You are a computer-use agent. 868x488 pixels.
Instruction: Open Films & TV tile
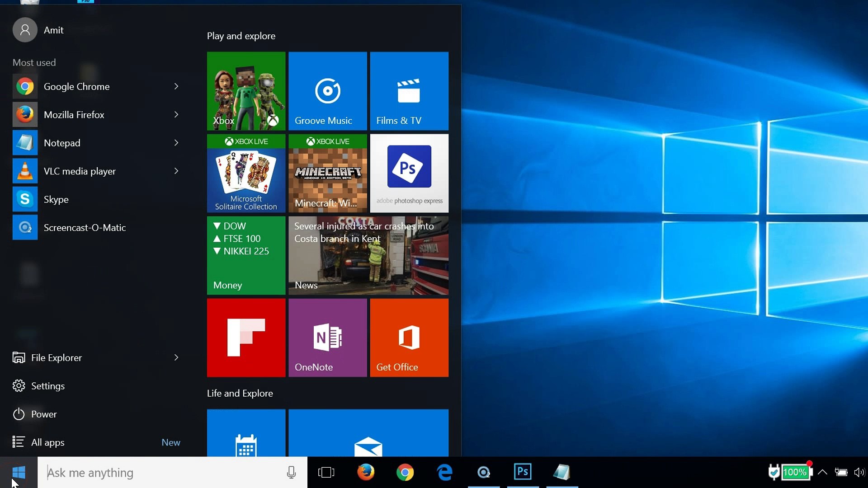(x=409, y=91)
